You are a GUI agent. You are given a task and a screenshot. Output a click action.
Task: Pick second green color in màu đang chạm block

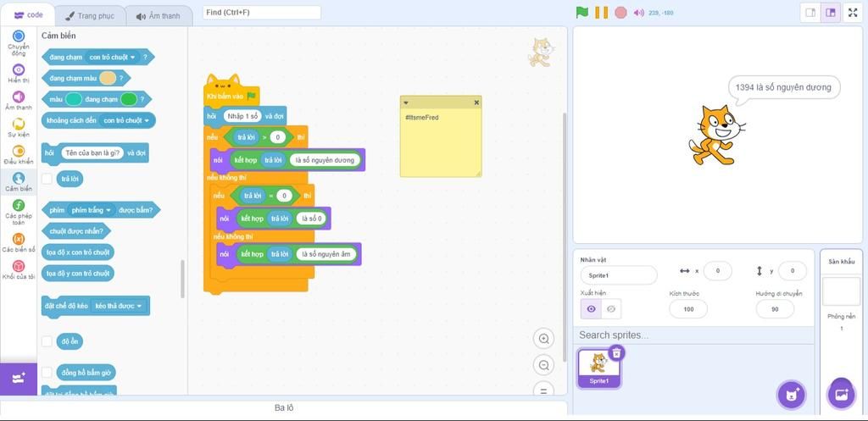click(129, 99)
